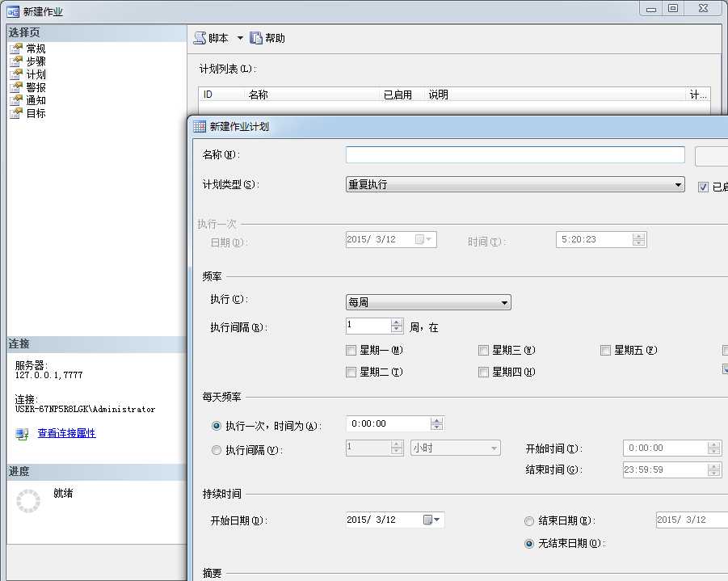The height and width of the screenshot is (581, 728).
Task: Click the 新建作业 window title icon
Action: (x=13, y=11)
